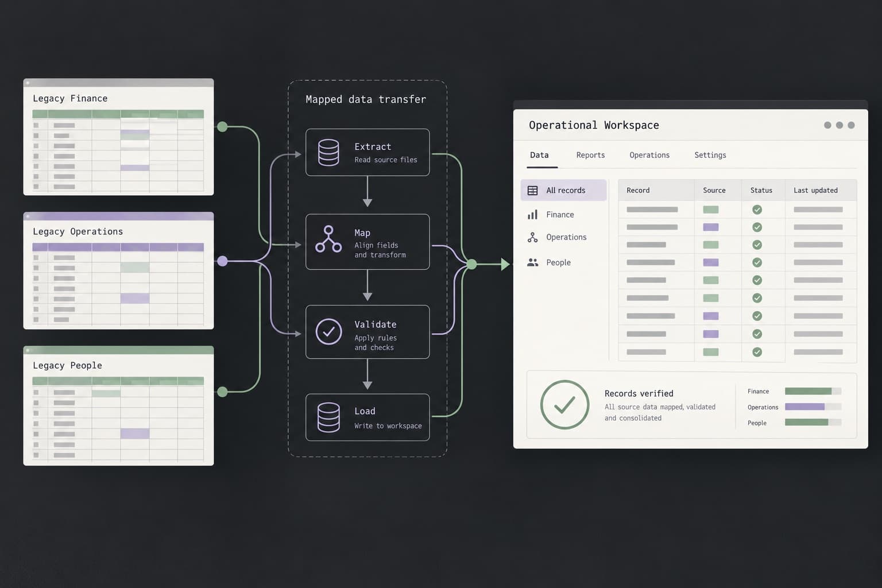Click the Finance bar chart icon in sidebar
882x588 pixels.
[x=533, y=214]
